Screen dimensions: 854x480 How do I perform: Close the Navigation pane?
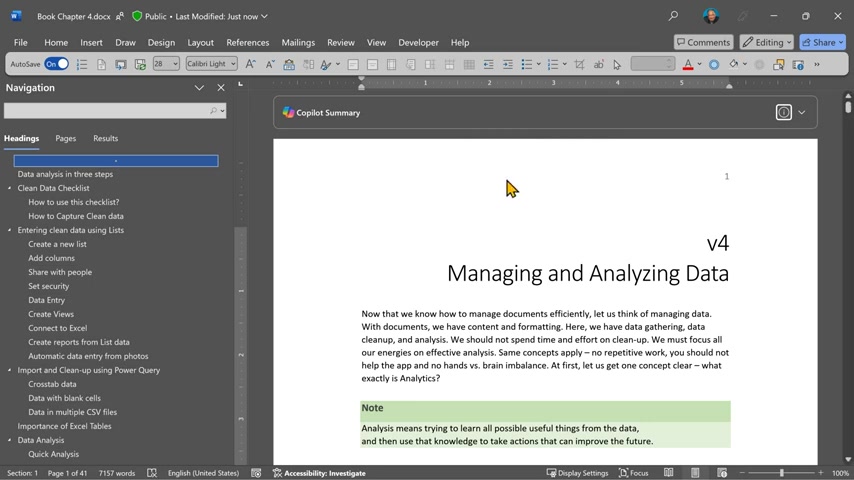coord(221,88)
